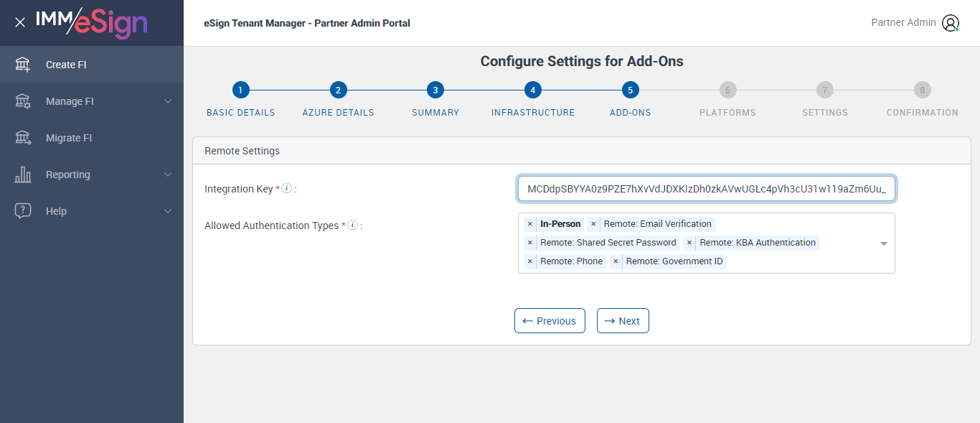Viewport: 980px width, 423px height.
Task: Show Integration Key info tooltip icon
Action: click(x=287, y=189)
